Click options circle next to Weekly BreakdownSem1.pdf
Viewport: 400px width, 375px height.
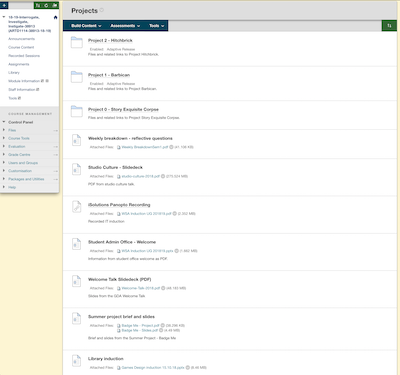click(x=171, y=147)
